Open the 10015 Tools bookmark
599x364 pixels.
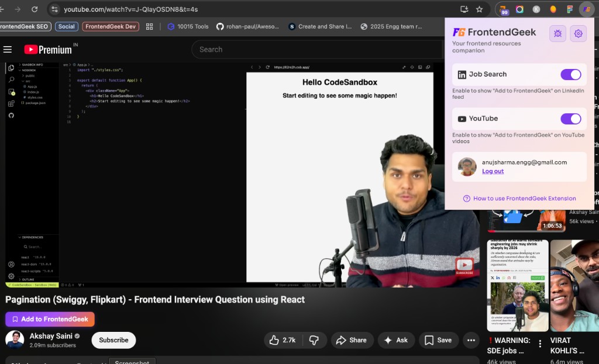(188, 26)
